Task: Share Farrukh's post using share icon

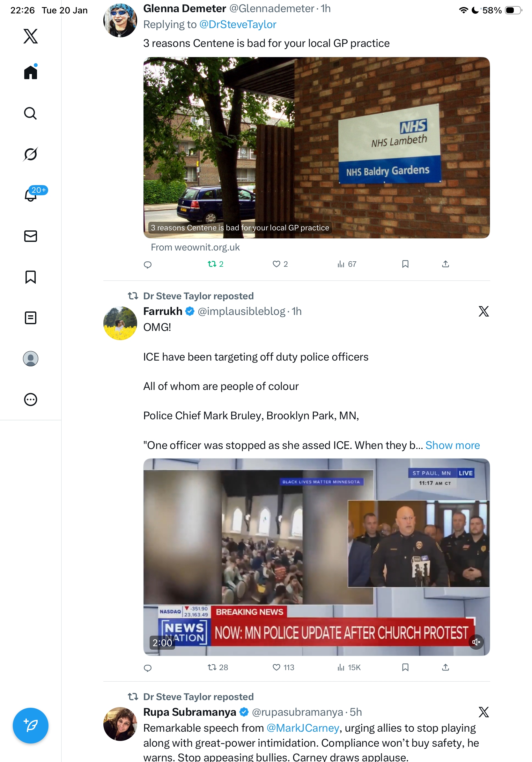Action: pyautogui.click(x=446, y=667)
